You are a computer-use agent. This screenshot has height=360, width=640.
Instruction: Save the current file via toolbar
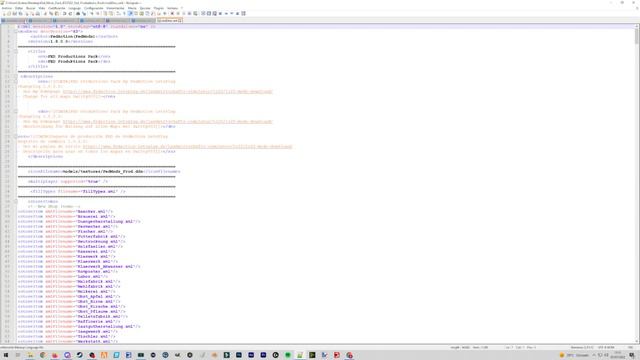click(x=15, y=13)
